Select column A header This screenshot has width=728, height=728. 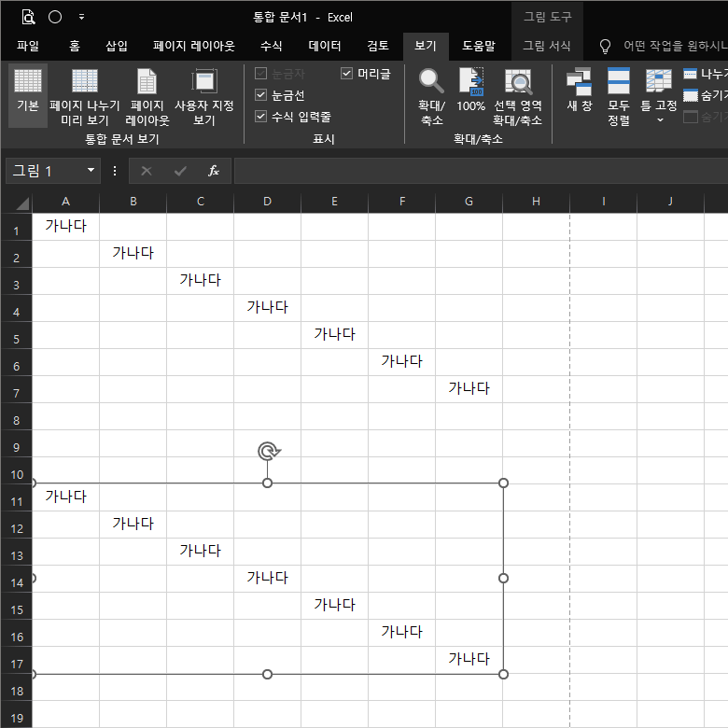click(65, 202)
